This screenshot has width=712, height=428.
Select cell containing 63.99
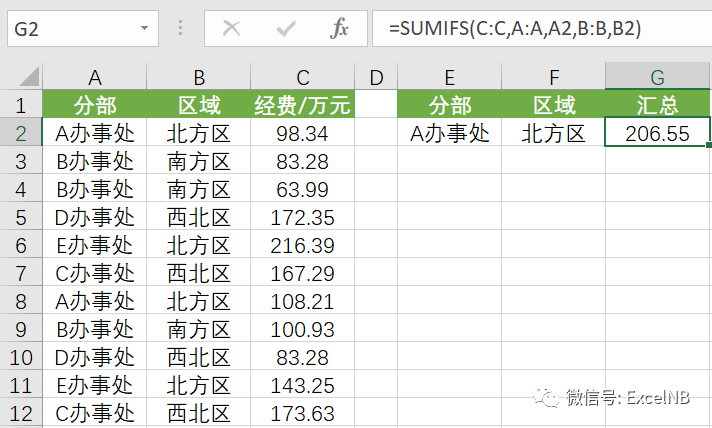(x=302, y=189)
